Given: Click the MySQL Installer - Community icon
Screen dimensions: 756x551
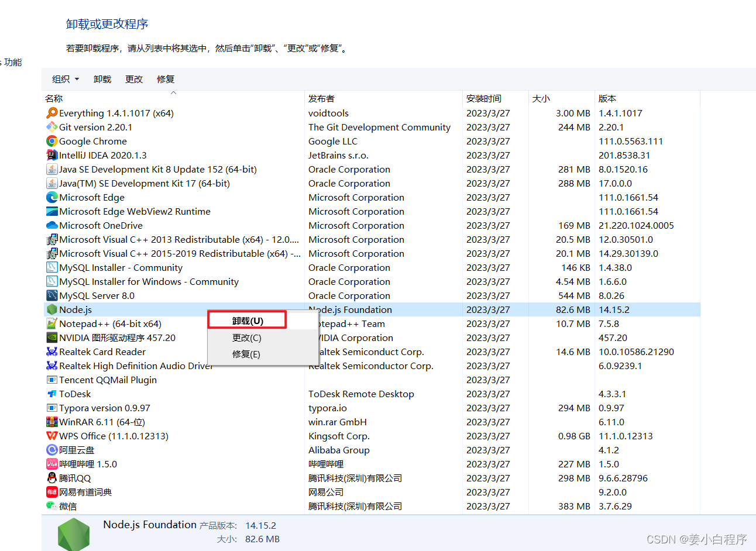Looking at the screenshot, I should (52, 267).
